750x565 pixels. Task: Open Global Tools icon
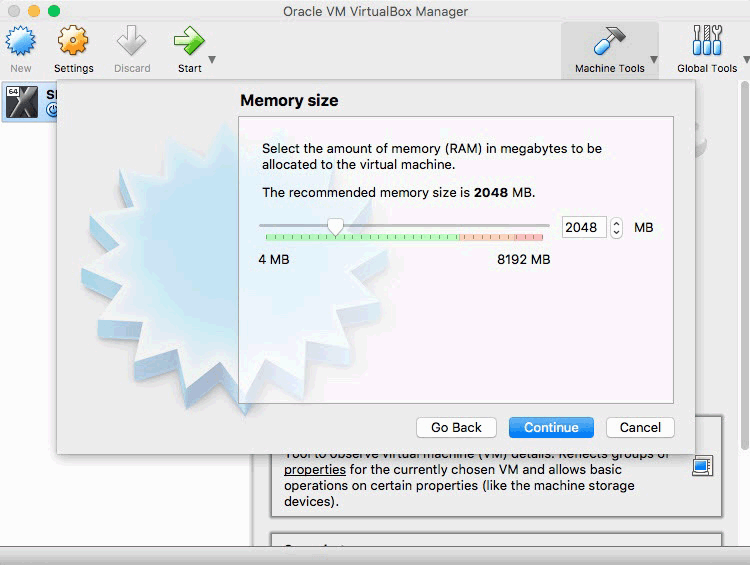[707, 41]
